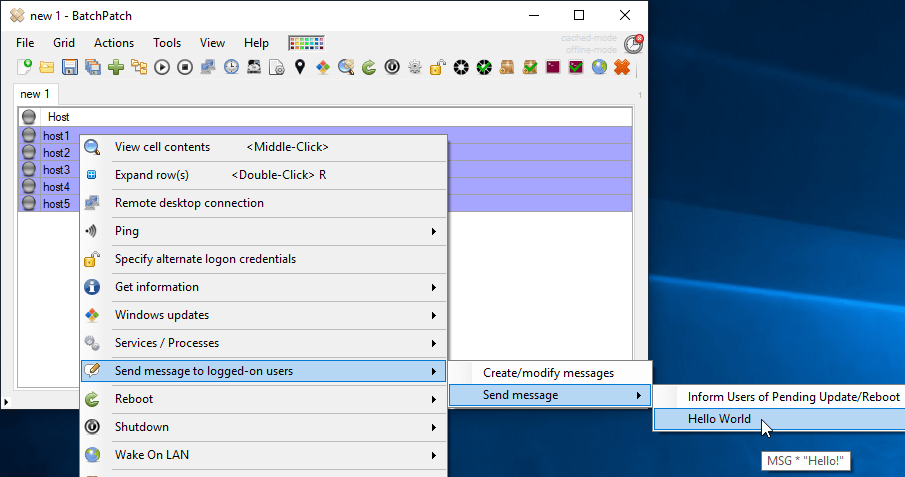Expand the Shutdown submenu

[x=264, y=427]
